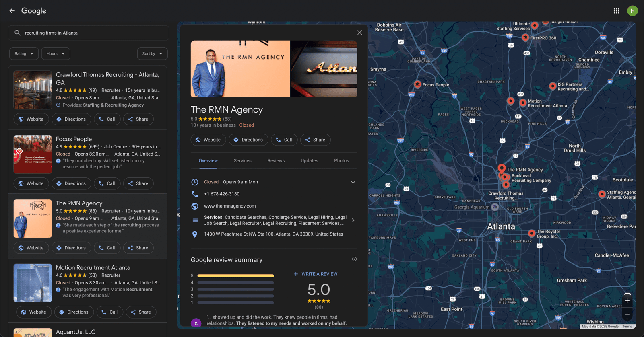Click the search magnifier icon
The image size is (644, 337).
coord(17,33)
